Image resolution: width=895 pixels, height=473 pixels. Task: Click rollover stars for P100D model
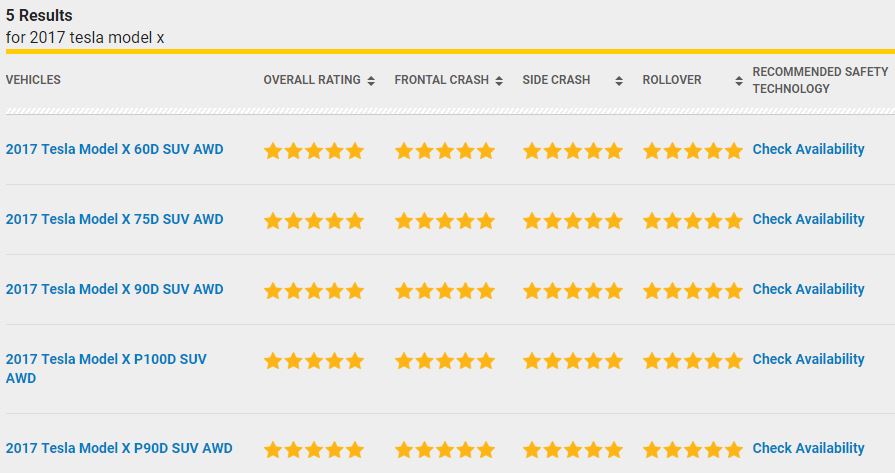click(693, 361)
